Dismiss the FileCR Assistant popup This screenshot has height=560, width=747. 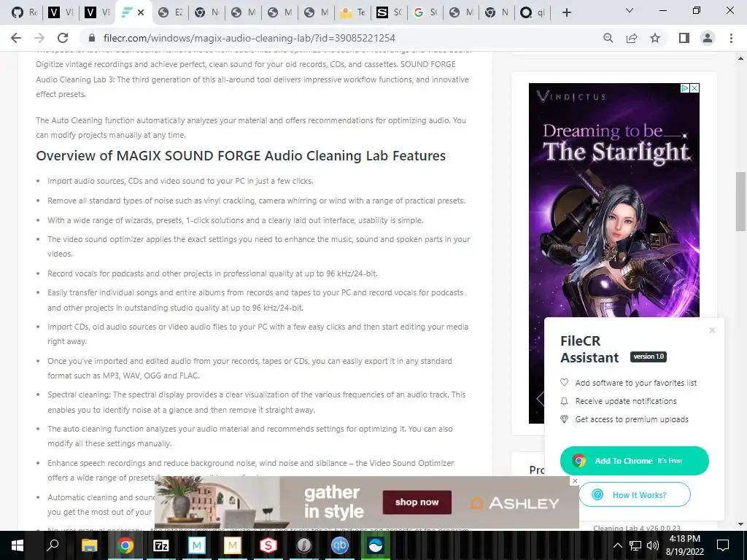click(x=712, y=330)
